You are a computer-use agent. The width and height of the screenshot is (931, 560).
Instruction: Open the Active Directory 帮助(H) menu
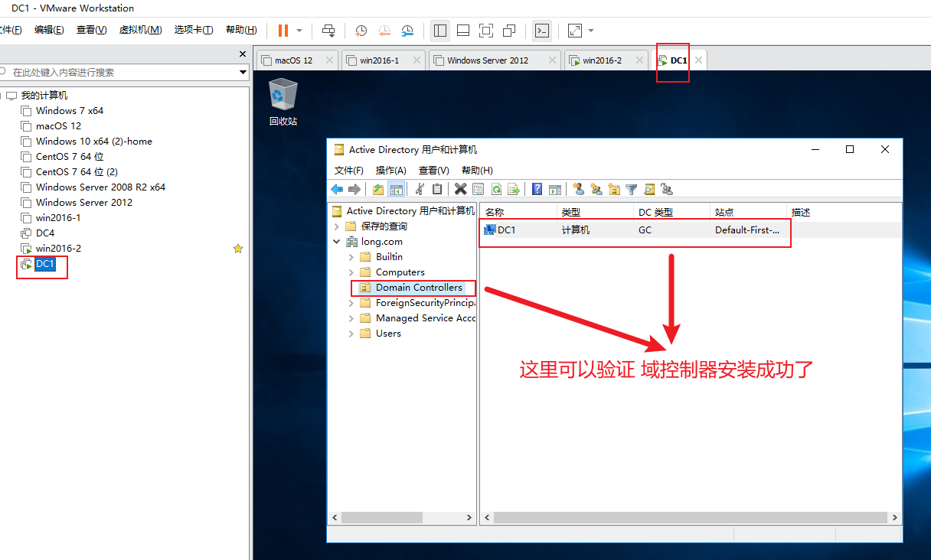point(477,171)
